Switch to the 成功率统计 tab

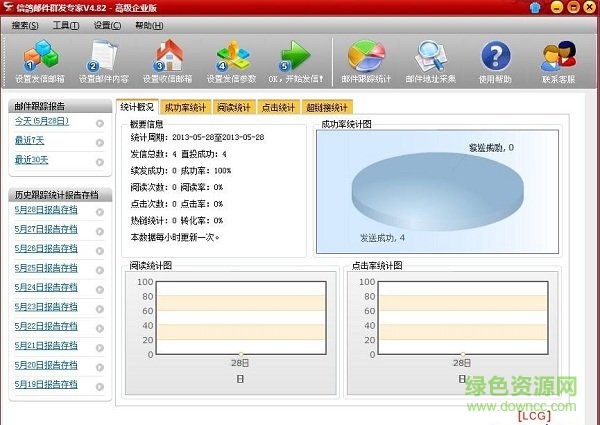tap(185, 107)
